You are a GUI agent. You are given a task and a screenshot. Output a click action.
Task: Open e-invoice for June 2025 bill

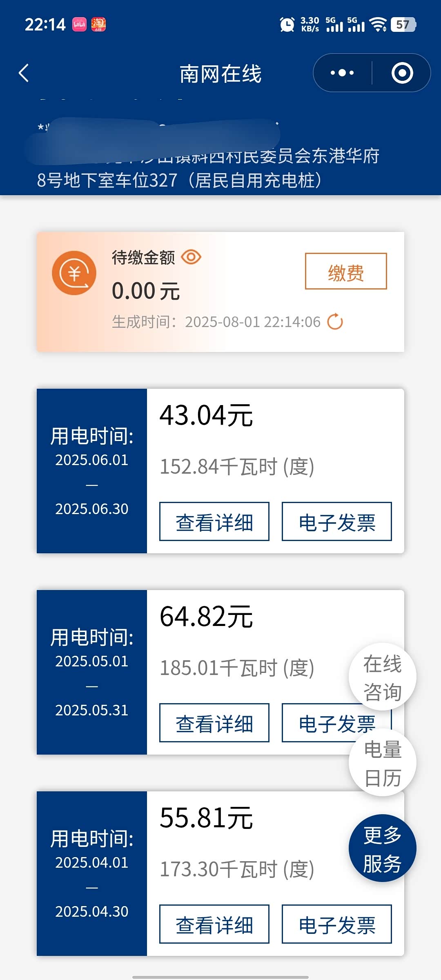[336, 521]
